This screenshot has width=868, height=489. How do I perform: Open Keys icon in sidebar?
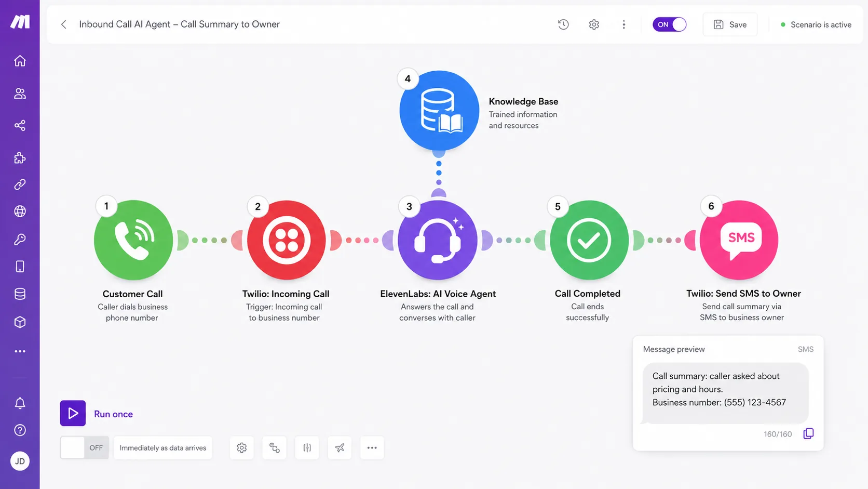click(x=20, y=240)
